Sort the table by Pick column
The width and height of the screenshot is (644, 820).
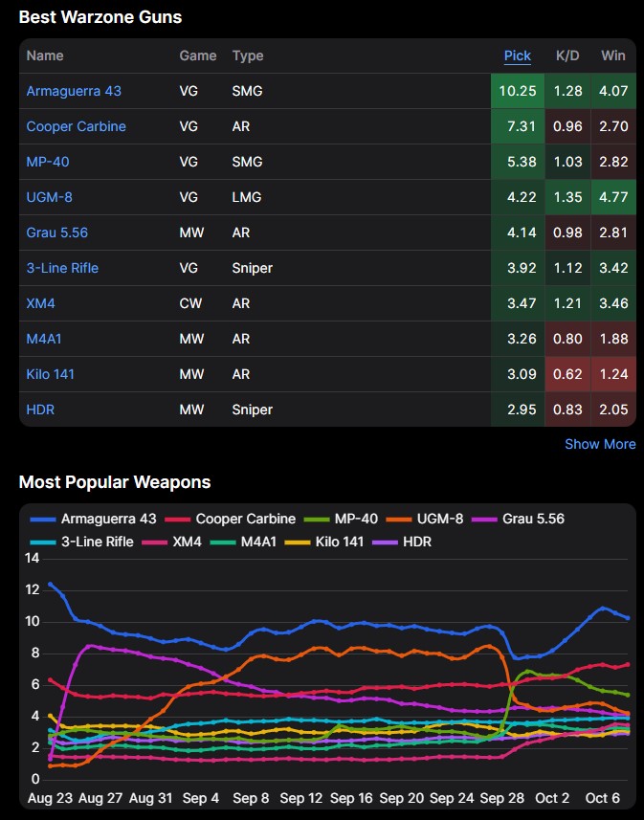click(x=518, y=55)
